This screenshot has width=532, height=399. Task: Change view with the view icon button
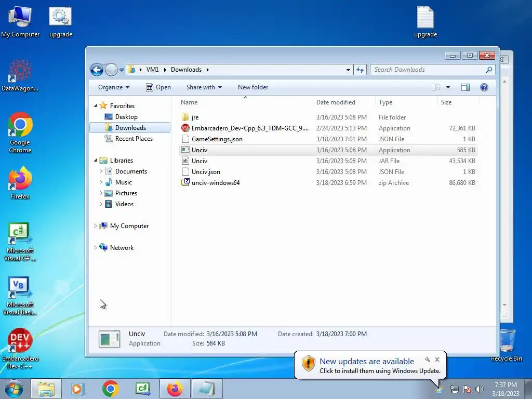pos(437,87)
